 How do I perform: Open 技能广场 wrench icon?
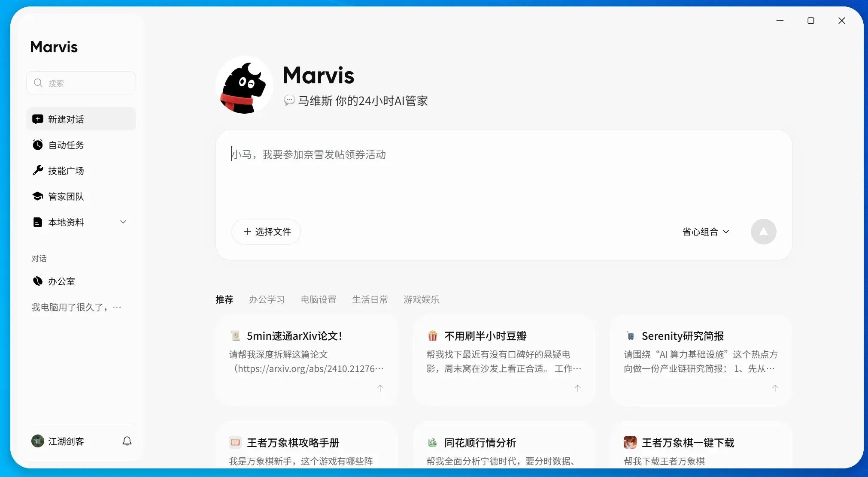(x=38, y=170)
